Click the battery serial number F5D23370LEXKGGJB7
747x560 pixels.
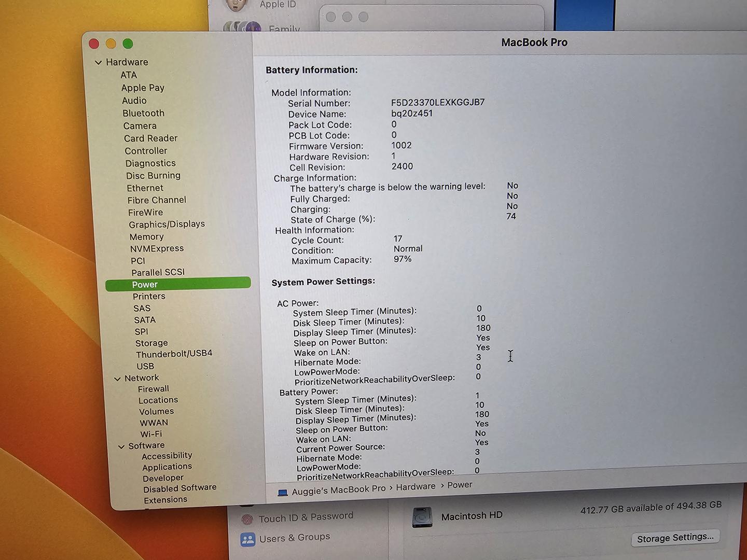click(x=438, y=102)
